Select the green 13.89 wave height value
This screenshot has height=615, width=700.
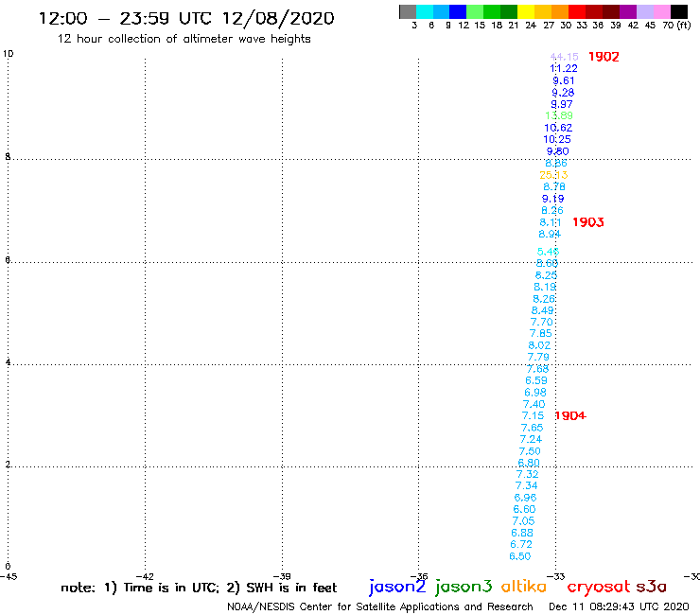pyautogui.click(x=559, y=115)
